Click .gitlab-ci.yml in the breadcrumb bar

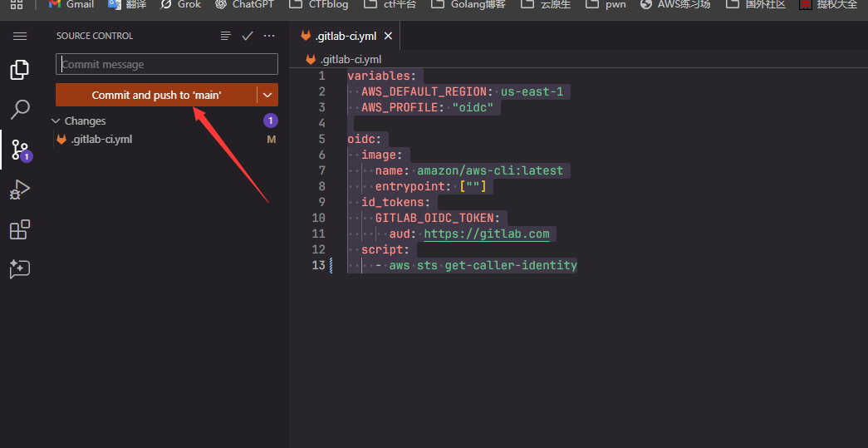coord(351,59)
